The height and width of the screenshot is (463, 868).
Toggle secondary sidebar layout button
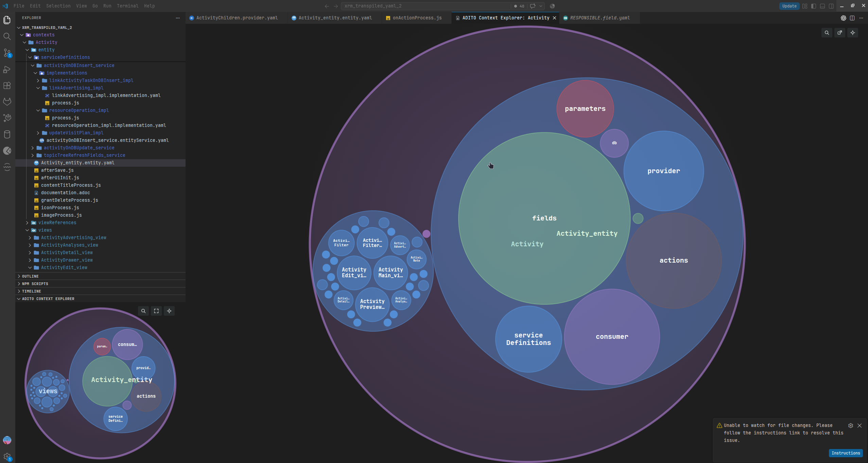(831, 6)
